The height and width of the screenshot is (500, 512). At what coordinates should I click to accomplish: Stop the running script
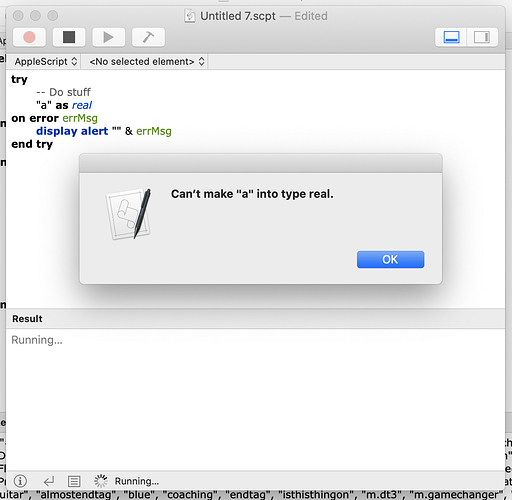[69, 37]
